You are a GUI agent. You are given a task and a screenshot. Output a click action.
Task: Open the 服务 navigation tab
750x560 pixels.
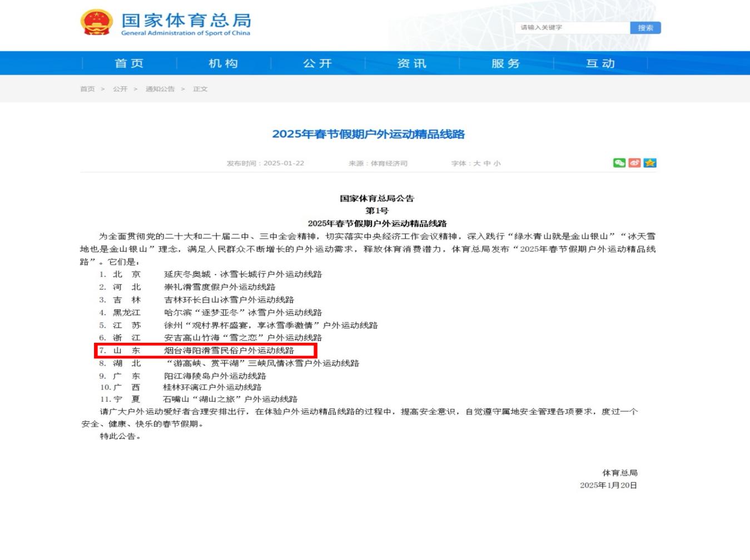coord(506,63)
